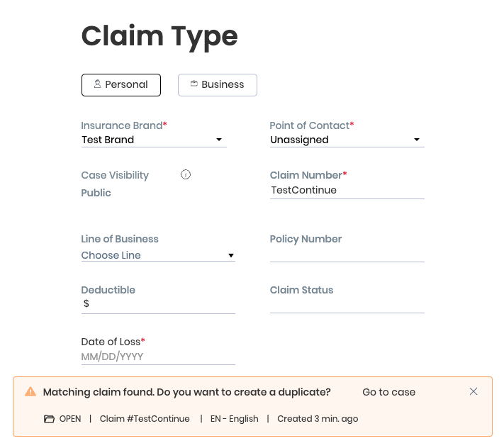504x448 pixels.
Task: Click the Claim #TestContinue text
Action: [145, 419]
